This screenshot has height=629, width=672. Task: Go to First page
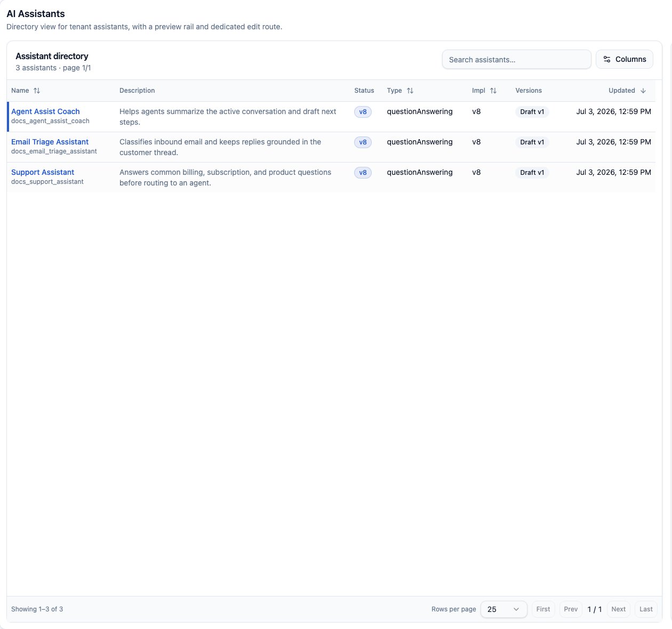543,609
